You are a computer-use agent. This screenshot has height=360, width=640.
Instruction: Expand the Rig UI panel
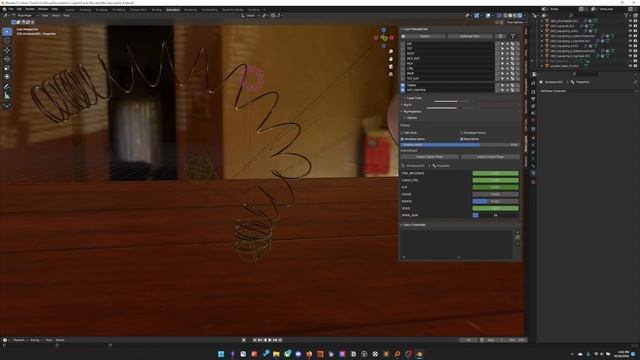coord(402,105)
